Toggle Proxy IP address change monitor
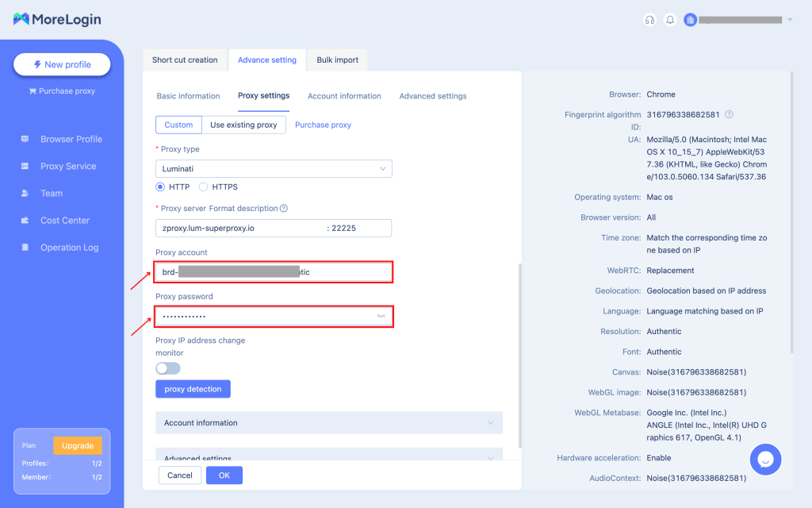The width and height of the screenshot is (812, 508). tap(168, 368)
